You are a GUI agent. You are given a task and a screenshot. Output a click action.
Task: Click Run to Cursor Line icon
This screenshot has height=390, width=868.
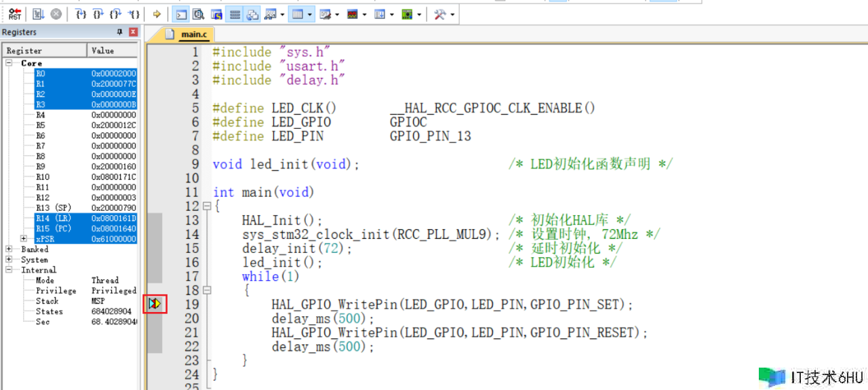click(x=134, y=14)
